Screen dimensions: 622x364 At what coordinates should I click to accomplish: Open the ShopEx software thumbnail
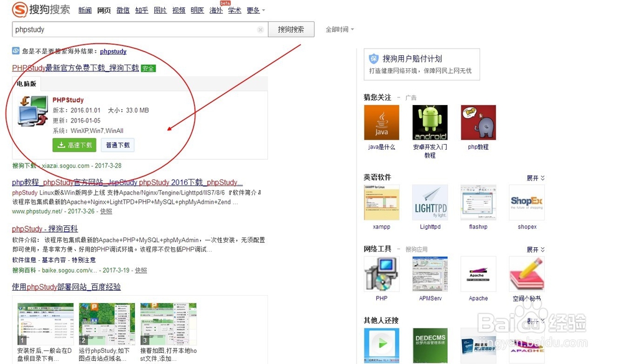point(527,202)
